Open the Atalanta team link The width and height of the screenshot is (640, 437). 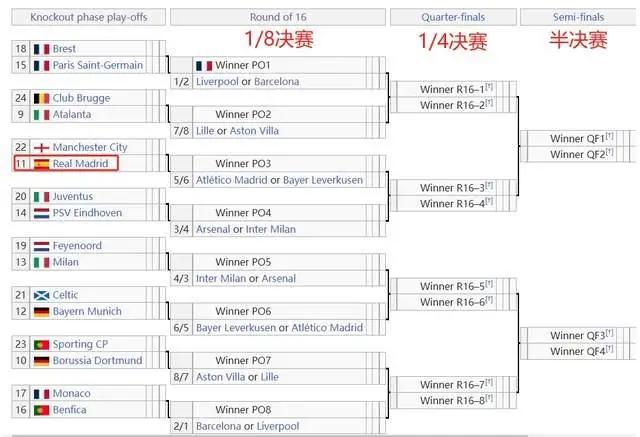pyautogui.click(x=72, y=114)
